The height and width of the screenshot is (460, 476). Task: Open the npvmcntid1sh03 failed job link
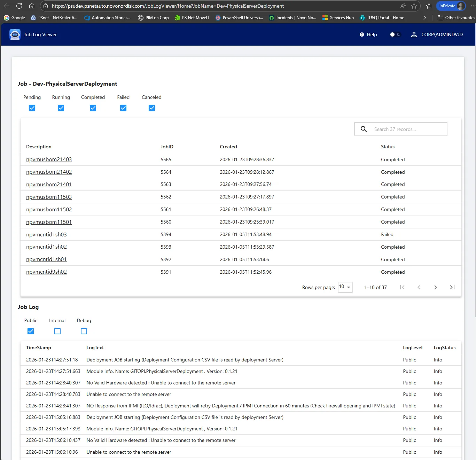point(46,234)
